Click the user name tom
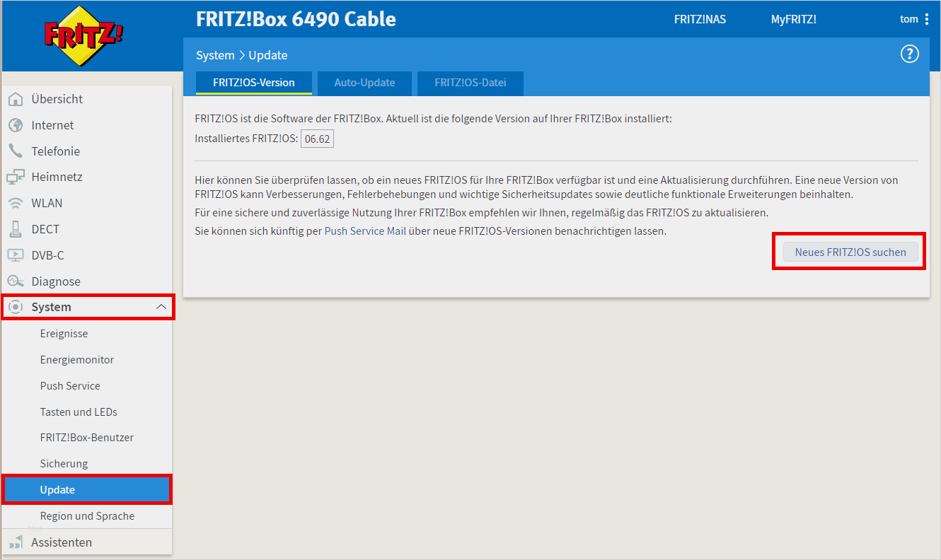The height and width of the screenshot is (560, 941). [908, 20]
